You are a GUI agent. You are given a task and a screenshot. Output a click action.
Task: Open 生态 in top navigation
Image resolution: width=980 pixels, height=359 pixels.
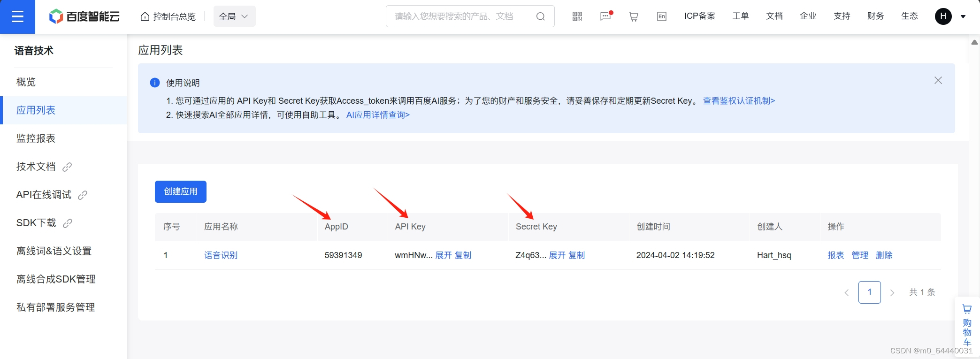point(910,16)
